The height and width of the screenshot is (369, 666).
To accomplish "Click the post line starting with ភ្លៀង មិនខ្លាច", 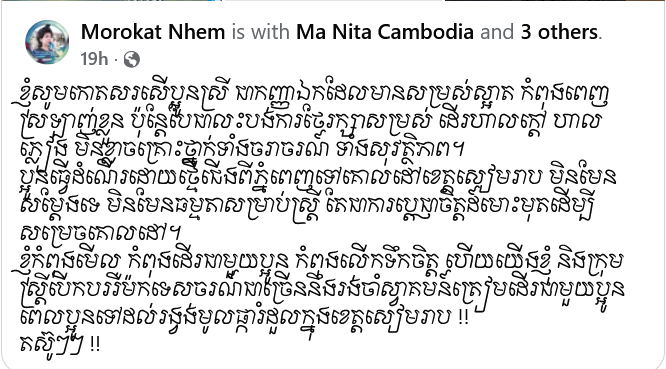I will coord(243,150).
